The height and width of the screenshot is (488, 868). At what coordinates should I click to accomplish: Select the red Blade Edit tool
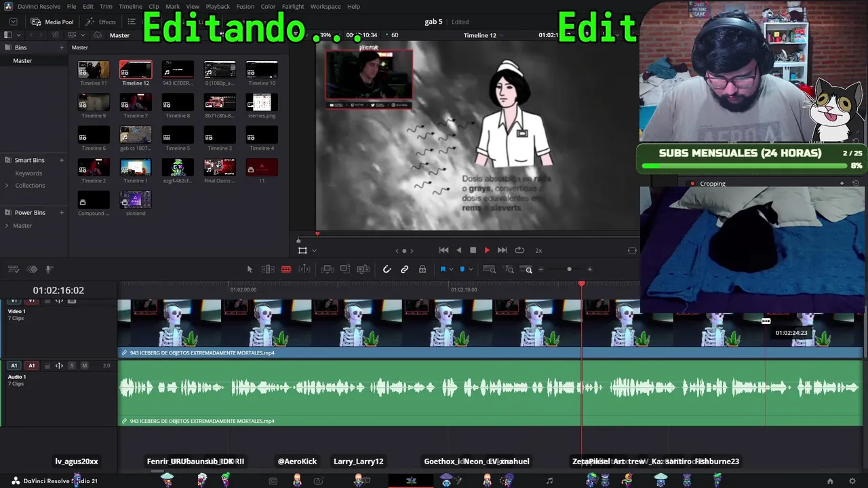pyautogui.click(x=286, y=270)
